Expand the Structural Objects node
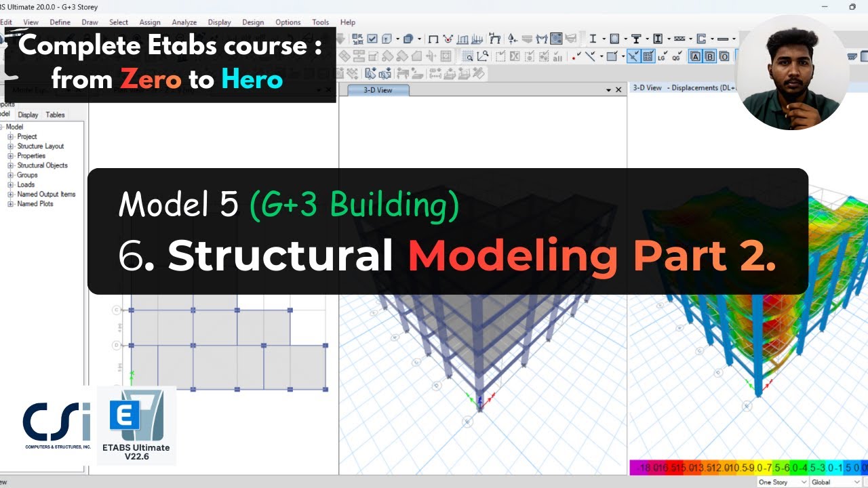Viewport: 868px width, 488px height. (11, 165)
